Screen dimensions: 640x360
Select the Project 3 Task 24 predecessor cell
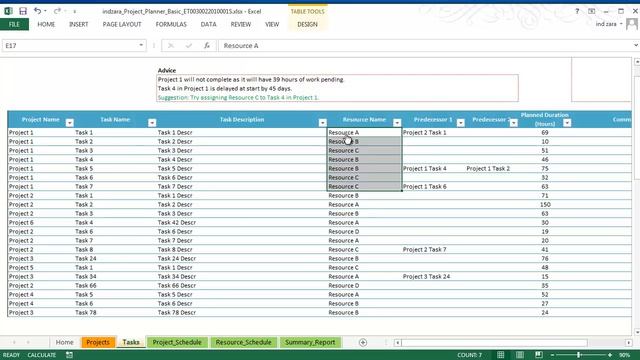(433, 276)
